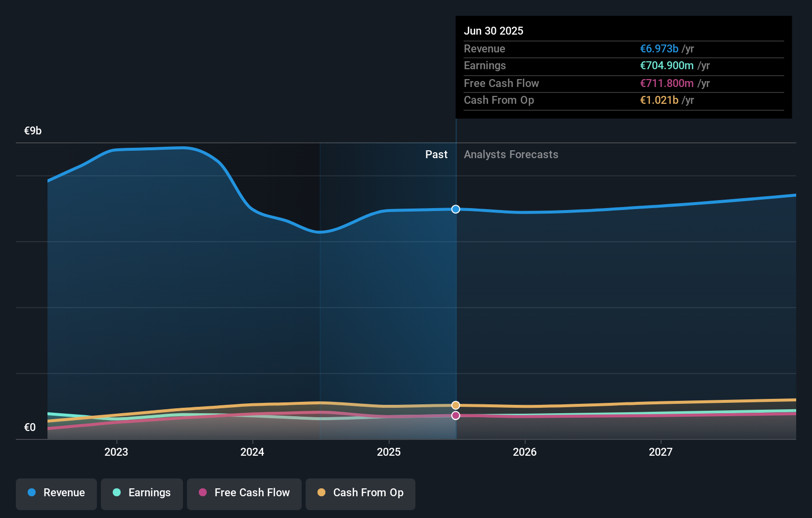Viewport: 812px width, 518px height.
Task: Select the orange Cash From Op dot icon
Action: (321, 492)
